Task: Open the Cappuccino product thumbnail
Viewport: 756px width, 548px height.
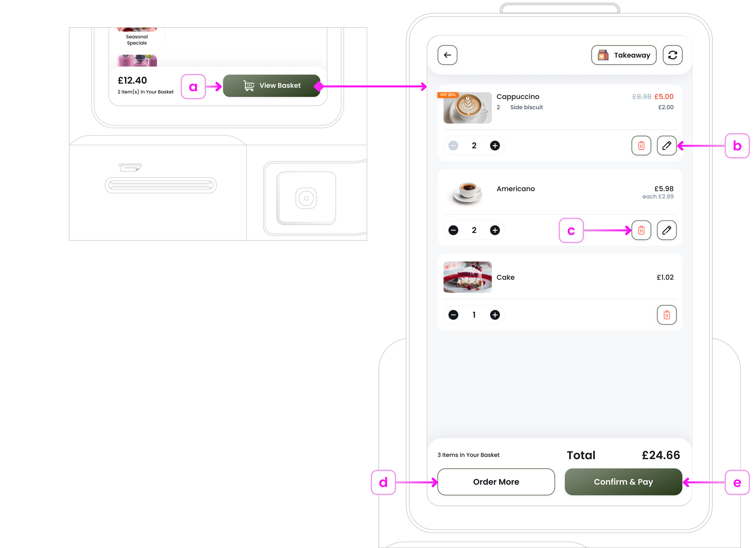Action: click(x=467, y=108)
